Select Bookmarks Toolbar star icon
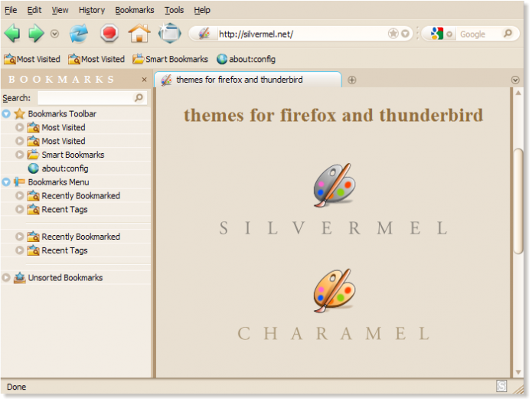The width and height of the screenshot is (532, 402). pos(20,114)
